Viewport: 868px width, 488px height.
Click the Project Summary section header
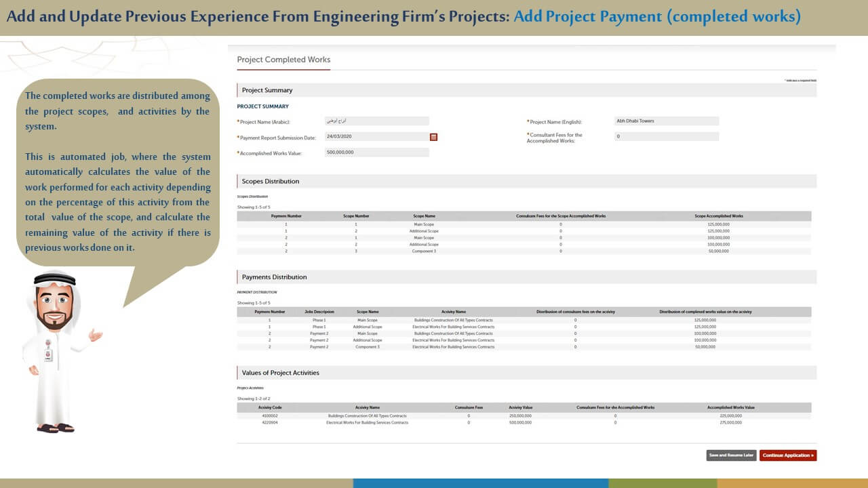[x=267, y=90]
